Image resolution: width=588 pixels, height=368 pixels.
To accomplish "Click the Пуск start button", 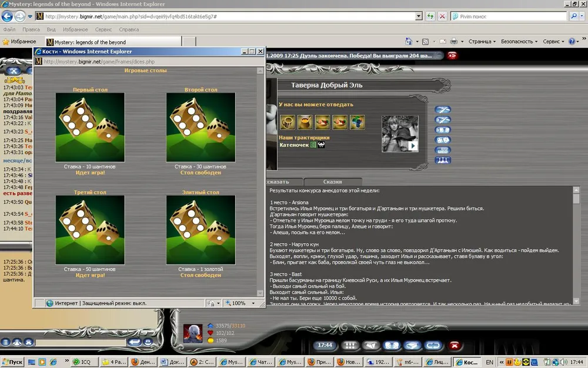I will (x=13, y=362).
